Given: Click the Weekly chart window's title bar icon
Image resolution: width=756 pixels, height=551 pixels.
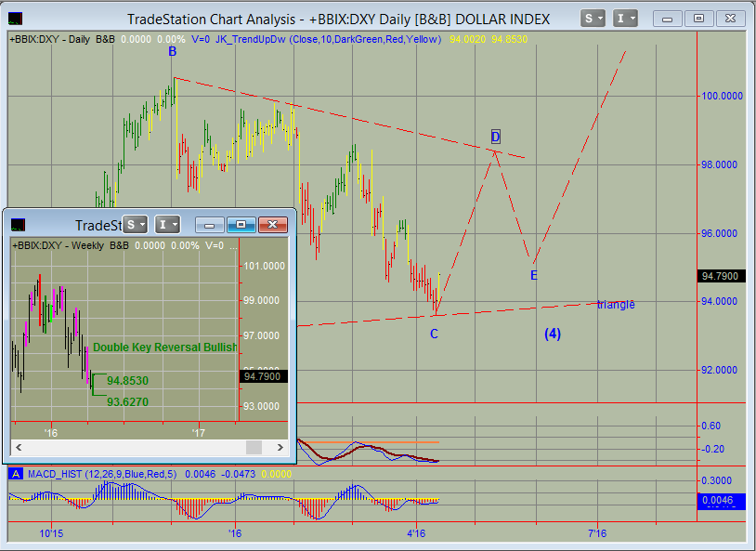Looking at the screenshot, I should tap(18, 225).
